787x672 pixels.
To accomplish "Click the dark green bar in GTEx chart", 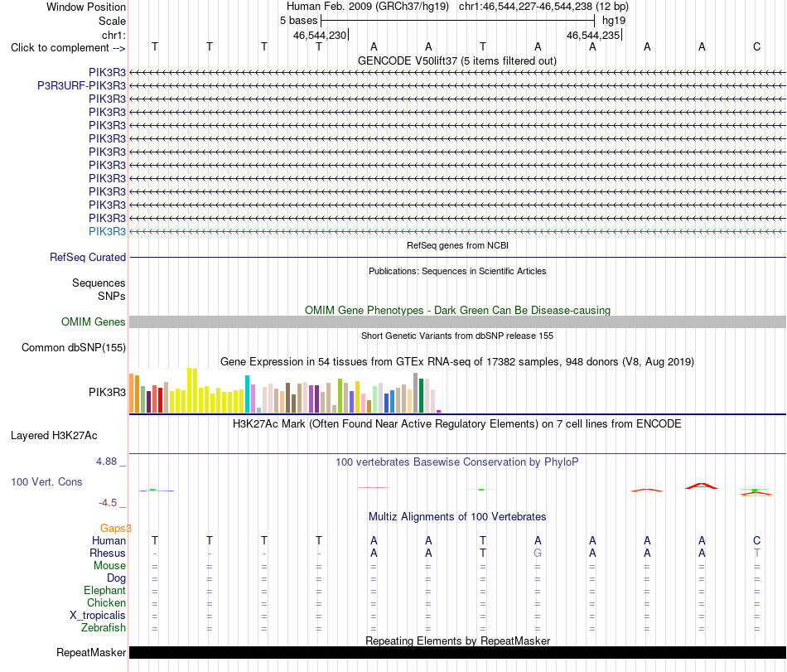I will 422,395.
